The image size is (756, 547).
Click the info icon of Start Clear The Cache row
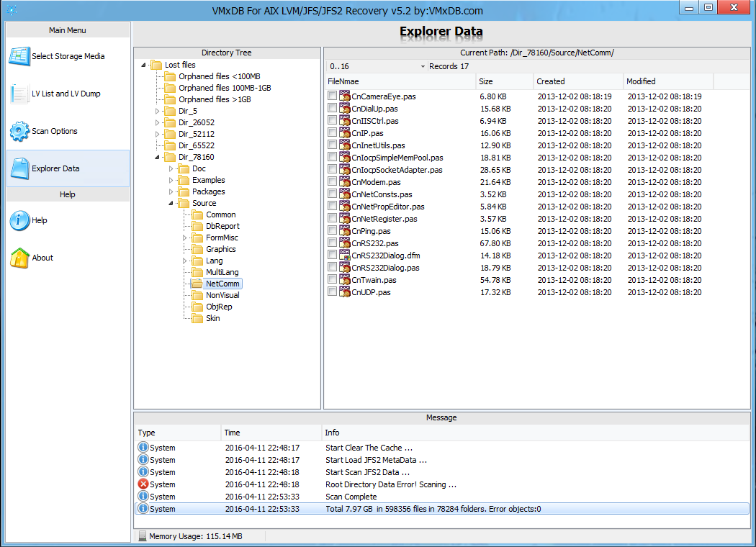point(143,447)
